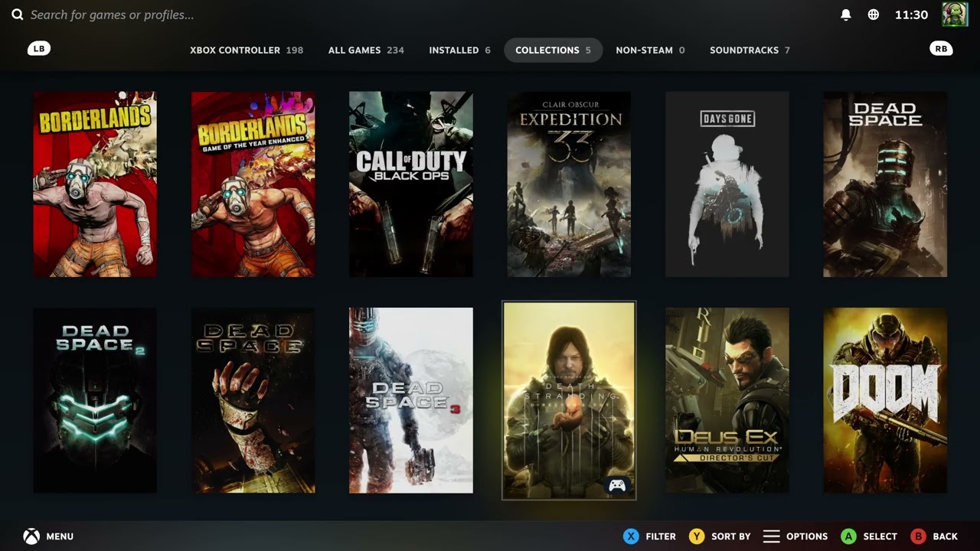
Task: Open the user profile avatar
Action: point(955,15)
